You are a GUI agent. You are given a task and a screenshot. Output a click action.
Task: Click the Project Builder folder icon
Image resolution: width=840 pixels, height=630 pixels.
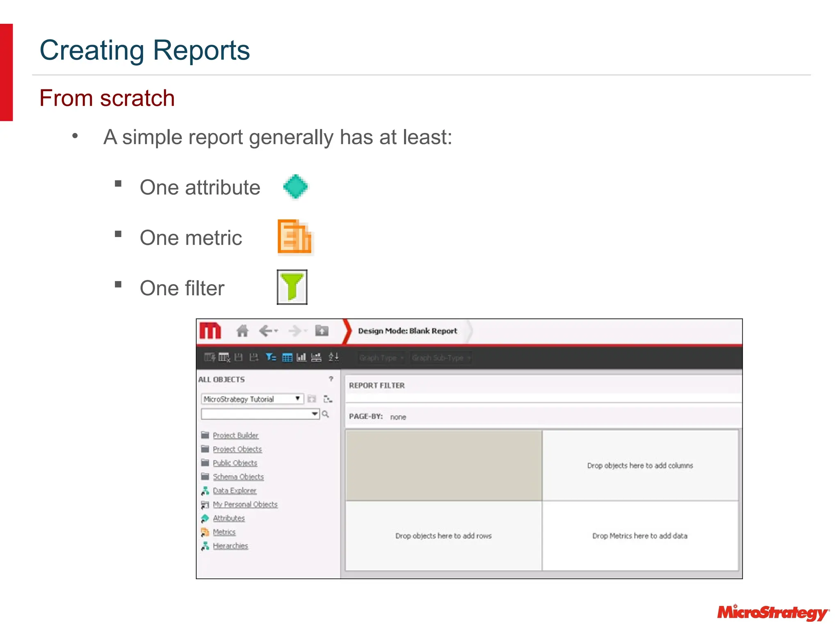205,435
